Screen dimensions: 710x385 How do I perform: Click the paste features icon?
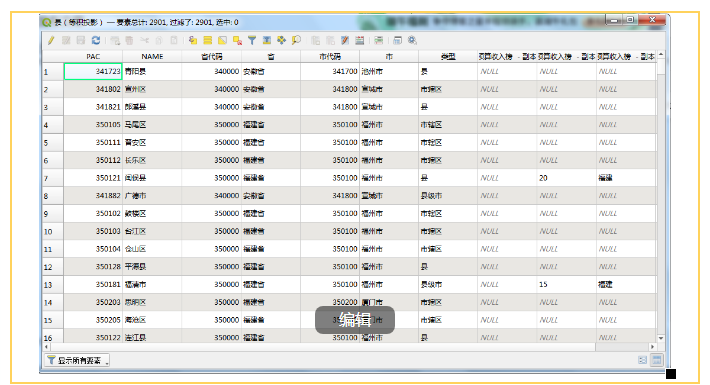coord(174,40)
